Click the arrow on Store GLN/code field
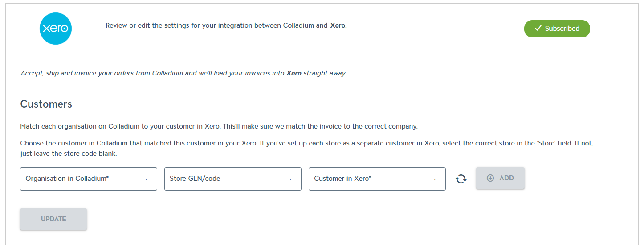 point(290,179)
